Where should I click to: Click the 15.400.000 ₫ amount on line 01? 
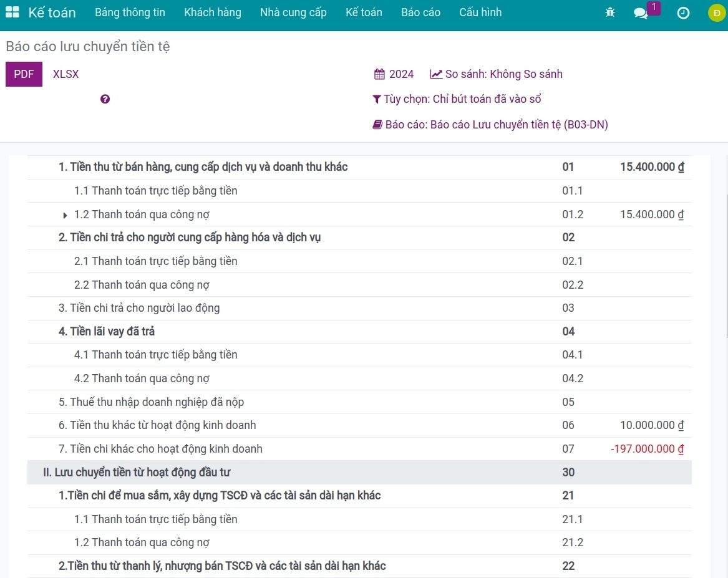(x=652, y=167)
